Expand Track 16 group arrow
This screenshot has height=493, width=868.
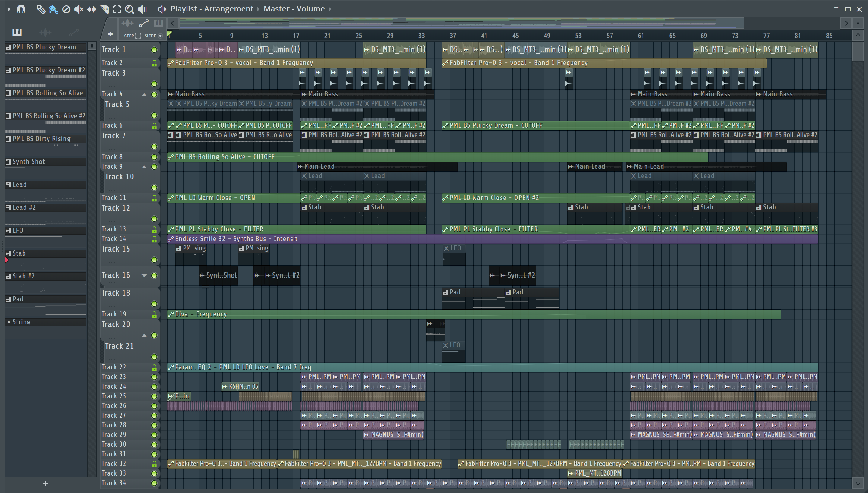coord(144,275)
